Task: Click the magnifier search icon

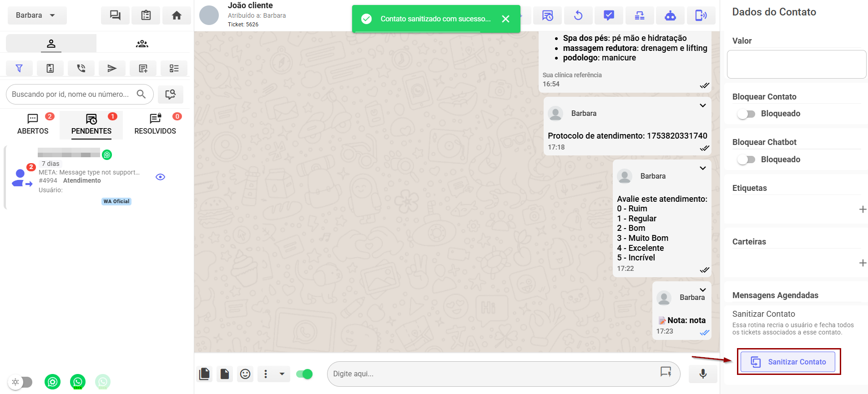Action: tap(141, 94)
